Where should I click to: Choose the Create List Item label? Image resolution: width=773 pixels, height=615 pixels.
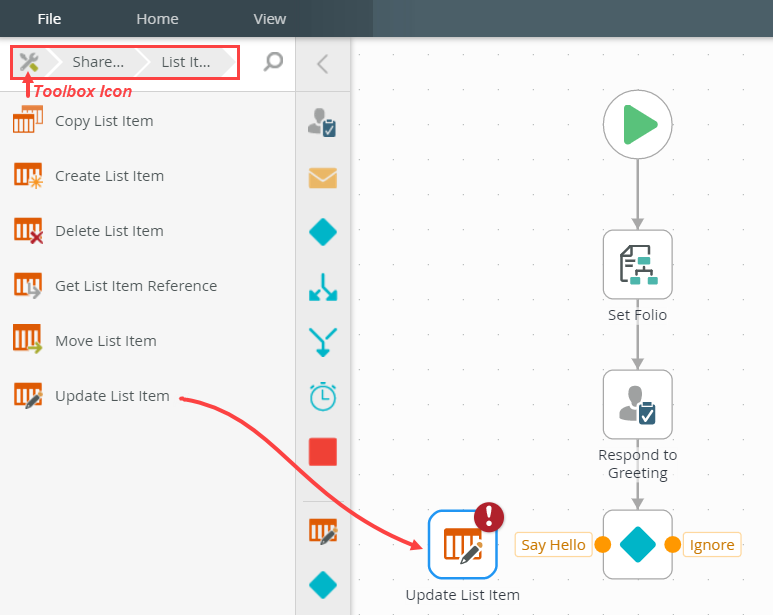[109, 176]
